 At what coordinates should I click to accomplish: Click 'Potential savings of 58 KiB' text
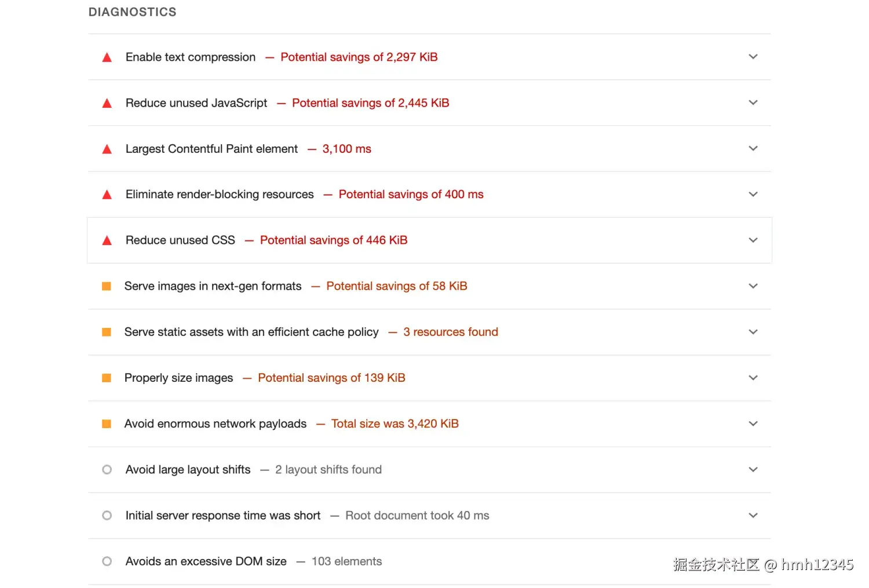(396, 286)
